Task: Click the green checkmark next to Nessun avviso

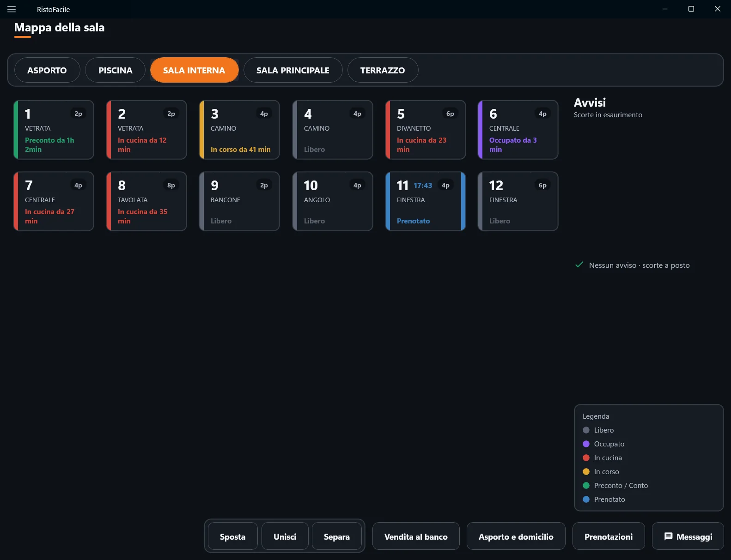Action: point(579,265)
